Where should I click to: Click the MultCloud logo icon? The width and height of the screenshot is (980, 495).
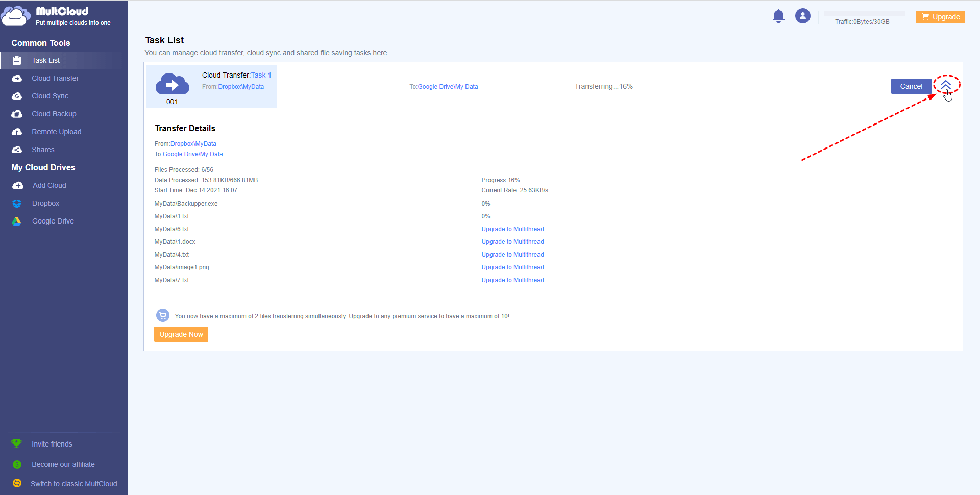(16, 16)
